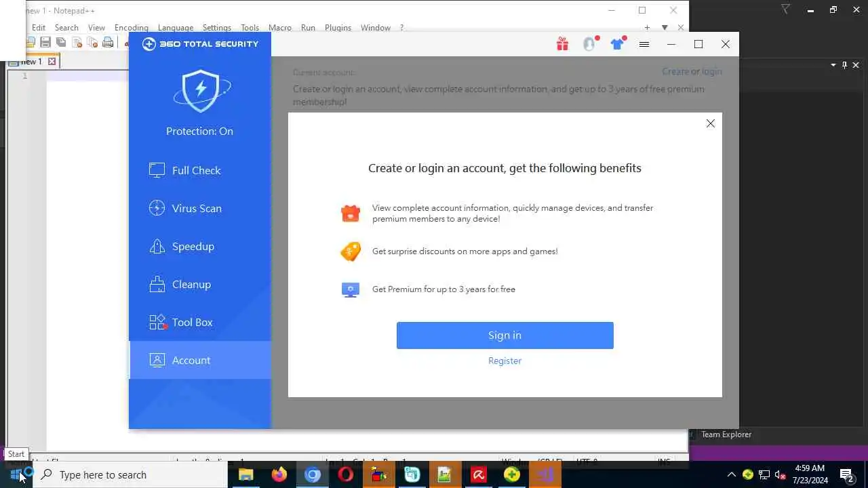Click the Protection shield icon
The width and height of the screenshot is (868, 488).
[x=201, y=91]
